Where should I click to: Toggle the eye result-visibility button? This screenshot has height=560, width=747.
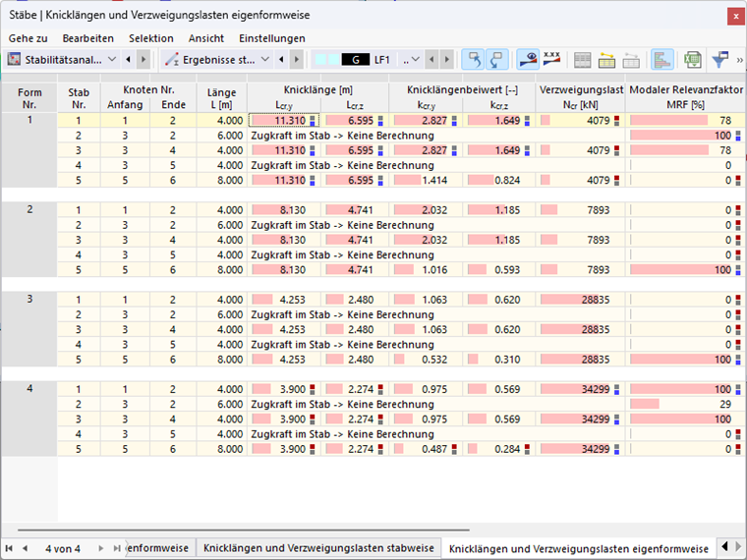pos(529,60)
